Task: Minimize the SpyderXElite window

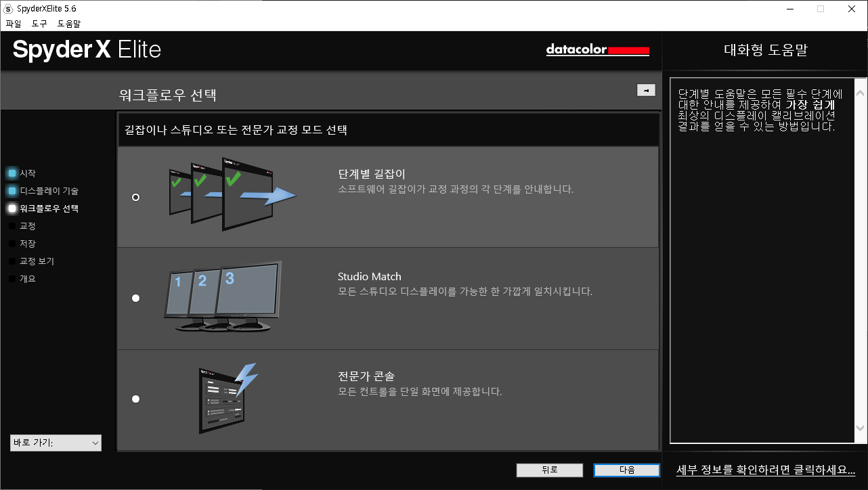Action: 790,9
